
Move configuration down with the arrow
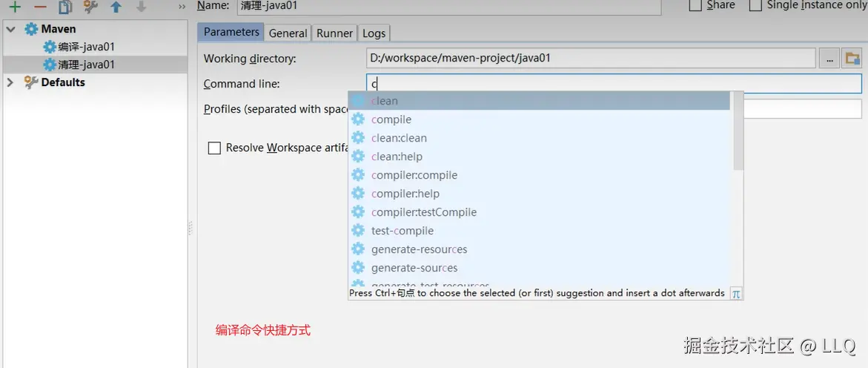pos(141,7)
